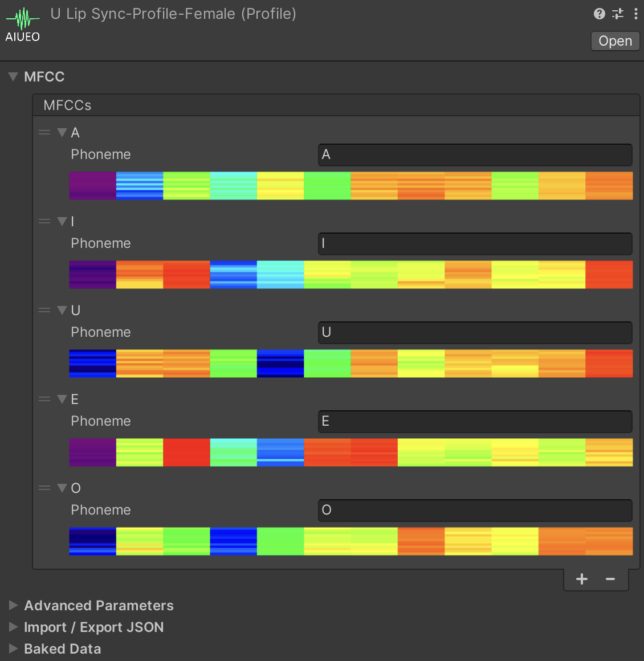Open the three-dot context menu

(635, 14)
